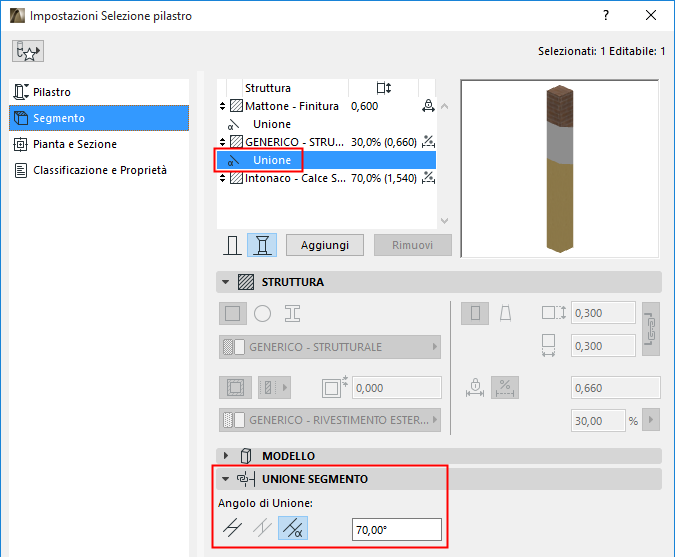This screenshot has height=557, width=675.
Task: Select the Mattone - Finitura segment row
Action: (326, 106)
